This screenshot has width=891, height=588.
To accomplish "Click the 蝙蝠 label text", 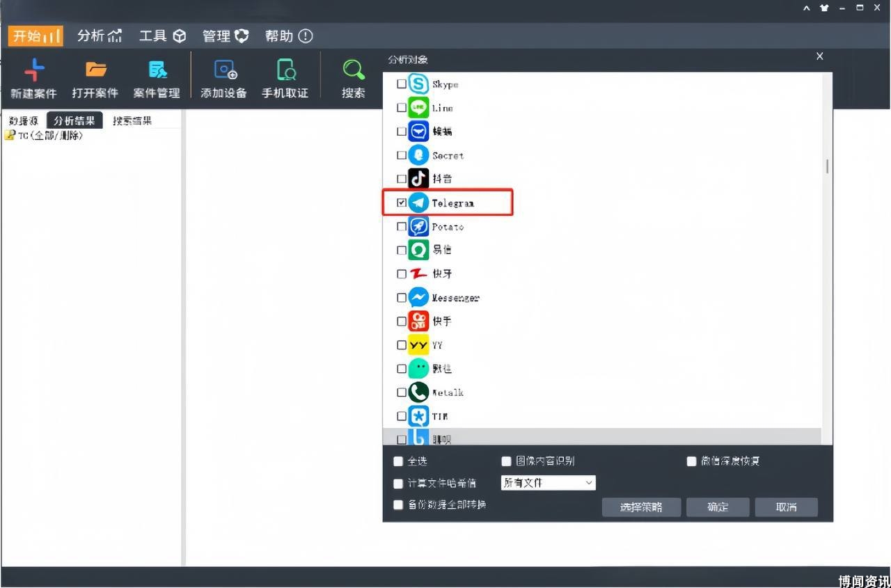I will pyautogui.click(x=442, y=132).
